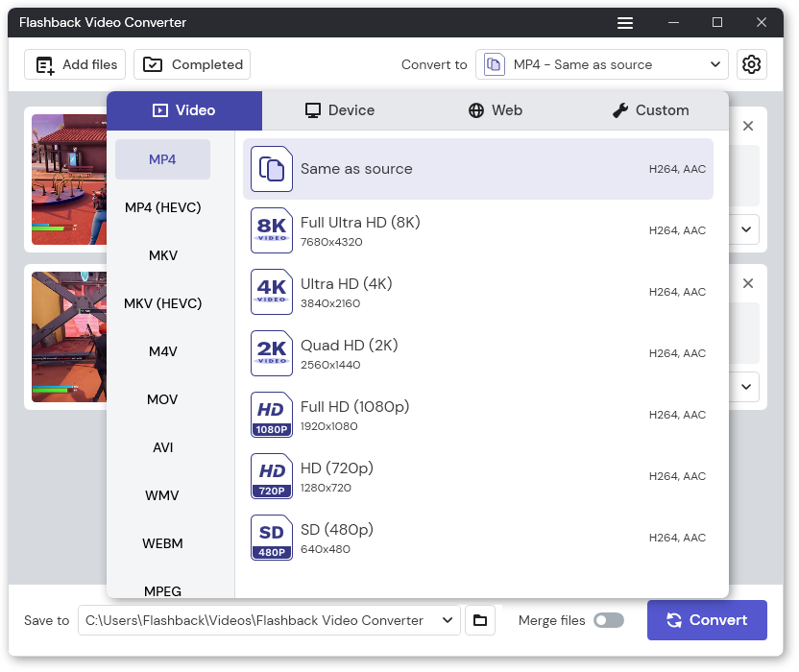Minimize the Flashback Video Converter window

(x=673, y=22)
